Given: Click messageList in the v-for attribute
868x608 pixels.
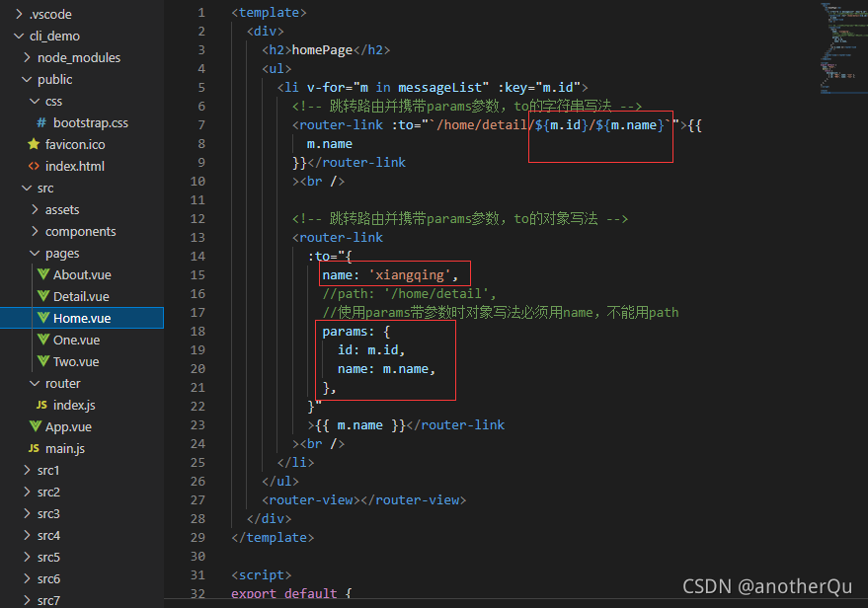Looking at the screenshot, I should click(x=439, y=88).
